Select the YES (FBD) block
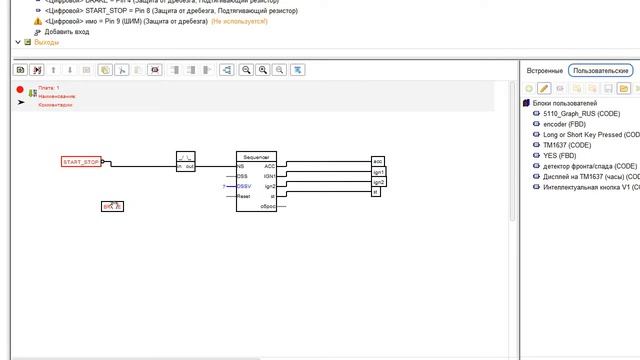Viewport: 640px width, 360px height. 559,156
